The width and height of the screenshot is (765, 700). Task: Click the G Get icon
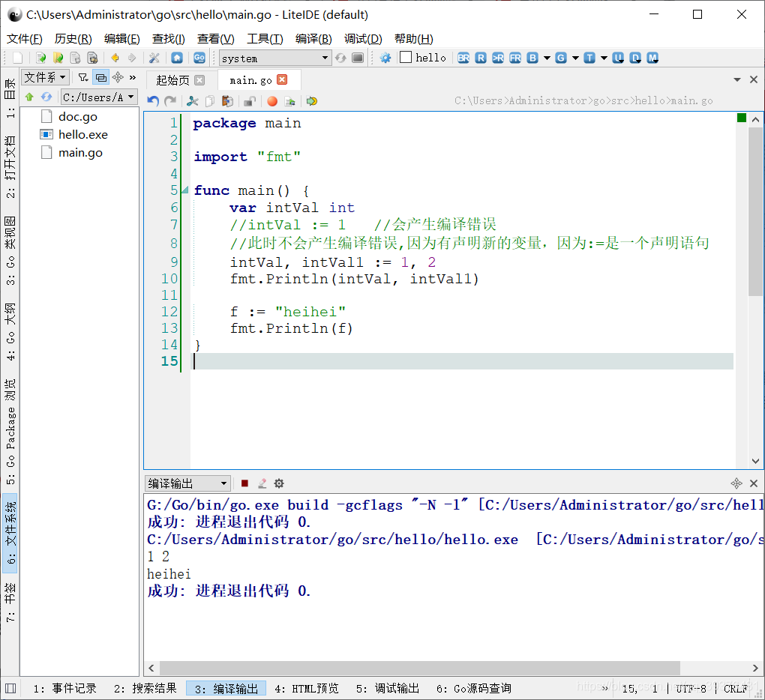561,58
